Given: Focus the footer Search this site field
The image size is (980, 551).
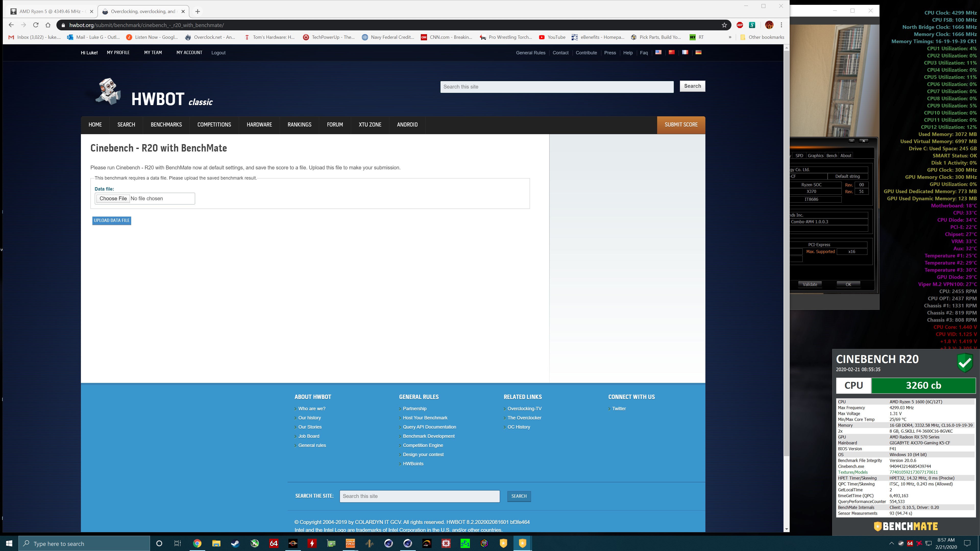Looking at the screenshot, I should pos(420,496).
